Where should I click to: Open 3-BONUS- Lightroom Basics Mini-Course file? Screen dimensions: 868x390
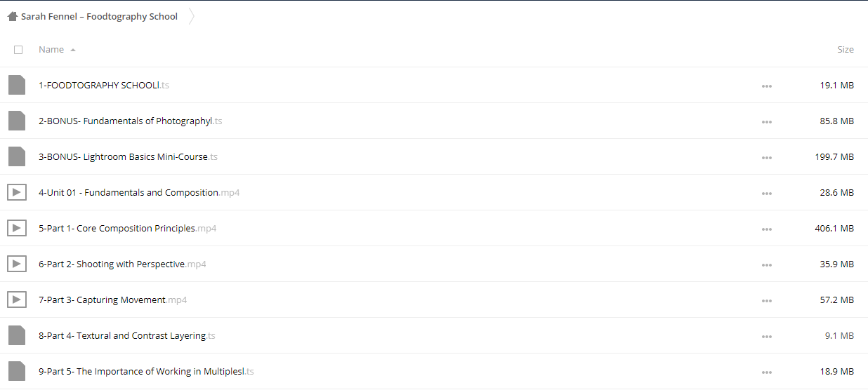pos(128,156)
